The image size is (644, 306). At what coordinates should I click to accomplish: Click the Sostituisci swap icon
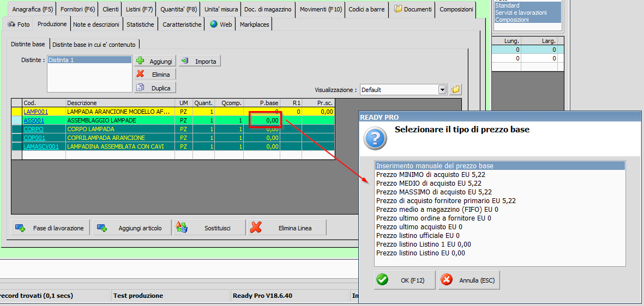(182, 227)
